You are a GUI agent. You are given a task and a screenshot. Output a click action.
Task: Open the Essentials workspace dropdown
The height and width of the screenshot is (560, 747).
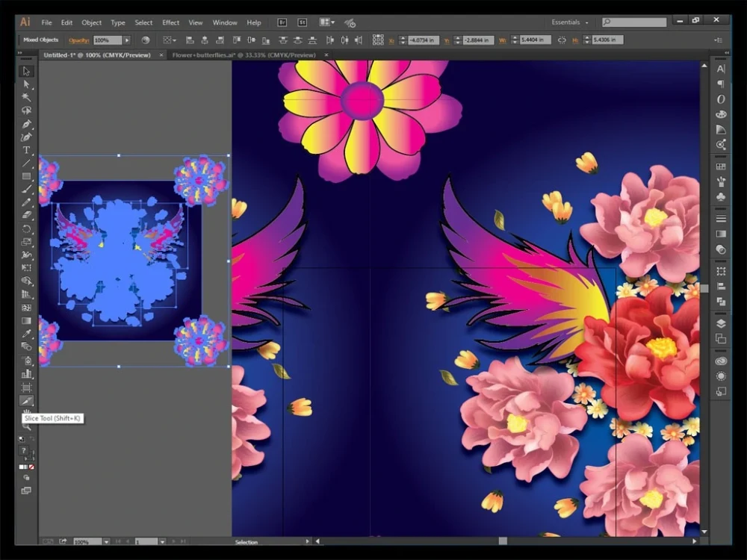[x=570, y=22]
